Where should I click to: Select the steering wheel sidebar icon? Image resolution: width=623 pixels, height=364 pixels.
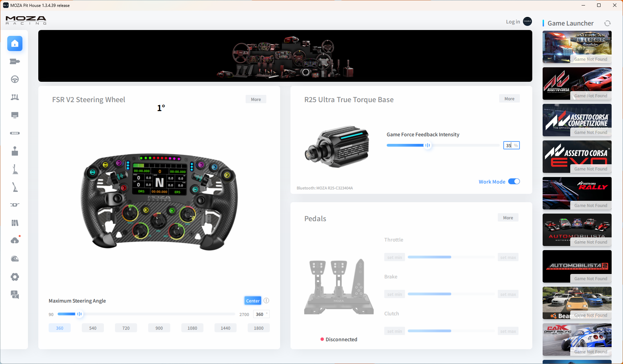click(15, 79)
